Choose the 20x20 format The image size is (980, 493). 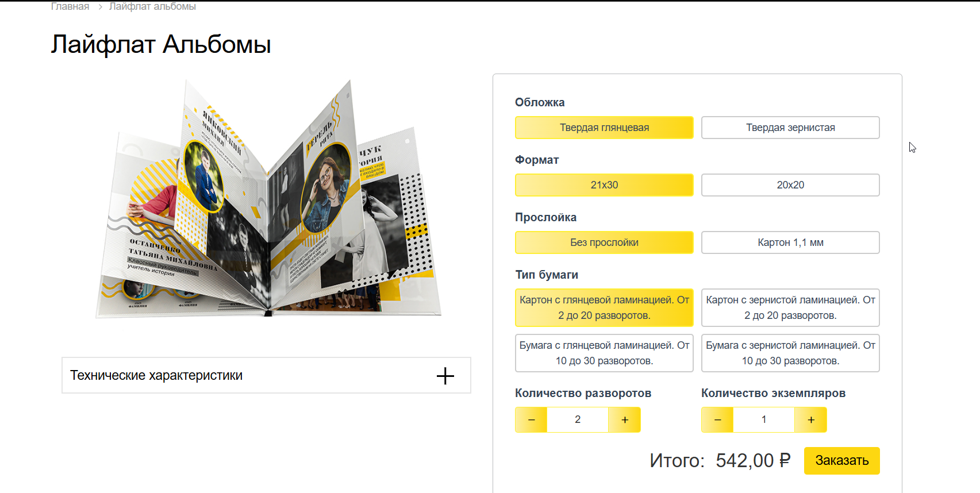coord(790,185)
